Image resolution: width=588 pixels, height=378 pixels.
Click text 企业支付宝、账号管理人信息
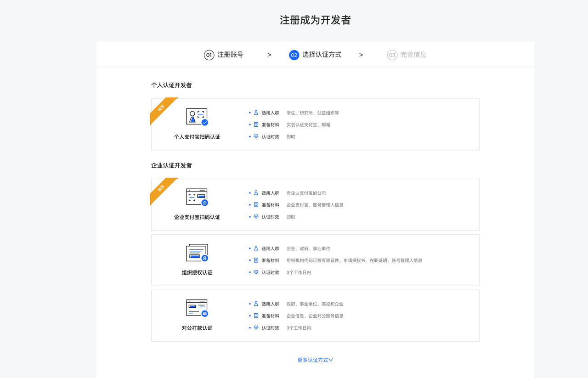click(x=315, y=205)
